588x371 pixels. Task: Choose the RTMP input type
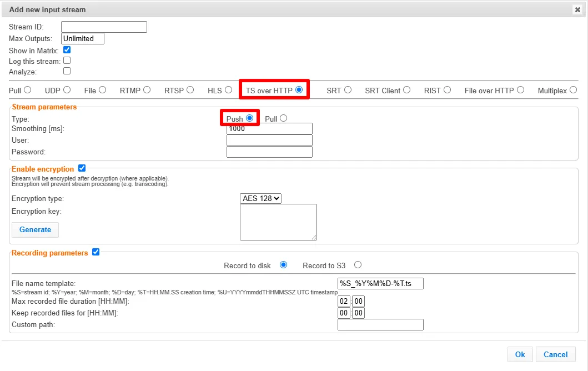pyautogui.click(x=147, y=90)
